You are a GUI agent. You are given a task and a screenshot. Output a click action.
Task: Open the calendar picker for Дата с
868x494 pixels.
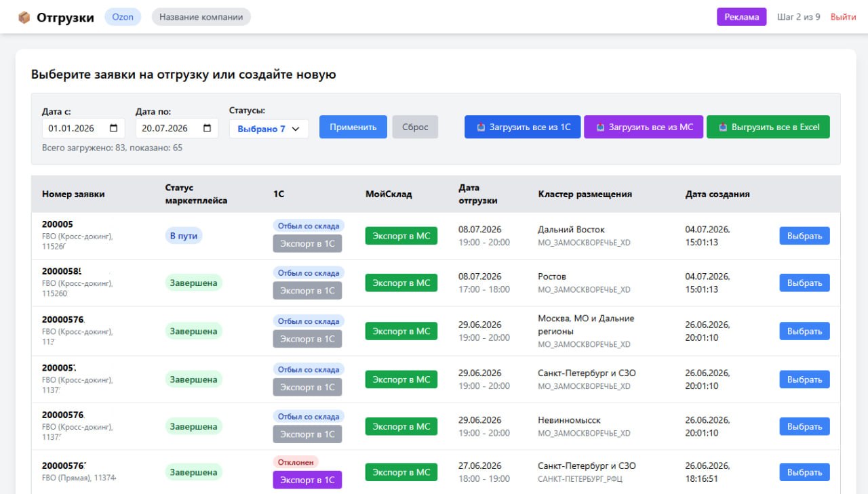point(113,128)
